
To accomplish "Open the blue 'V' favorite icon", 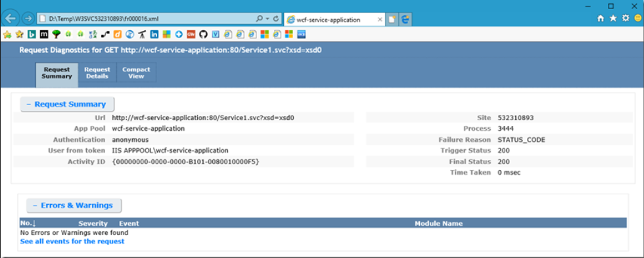I will point(216,34).
